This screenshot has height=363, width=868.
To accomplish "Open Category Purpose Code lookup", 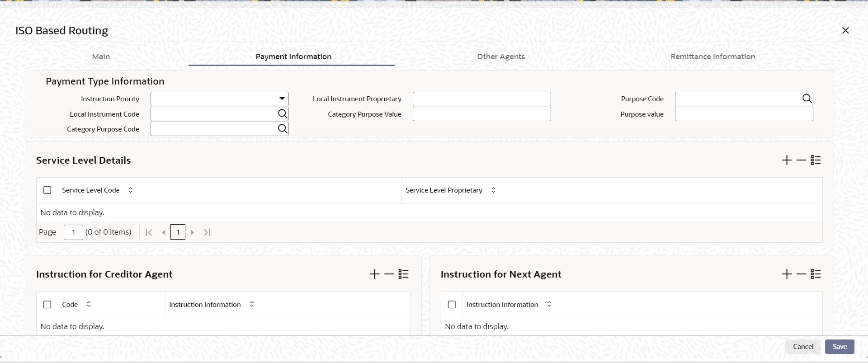I will pyautogui.click(x=283, y=129).
